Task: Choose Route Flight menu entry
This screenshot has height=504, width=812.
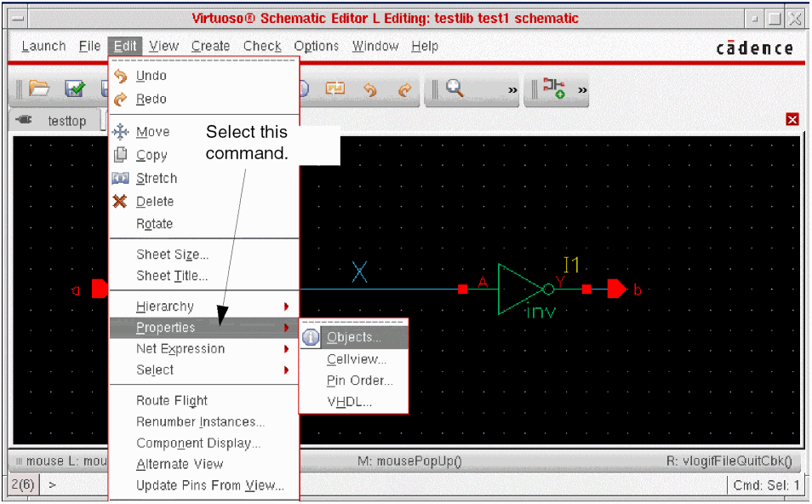Action: 204,401
